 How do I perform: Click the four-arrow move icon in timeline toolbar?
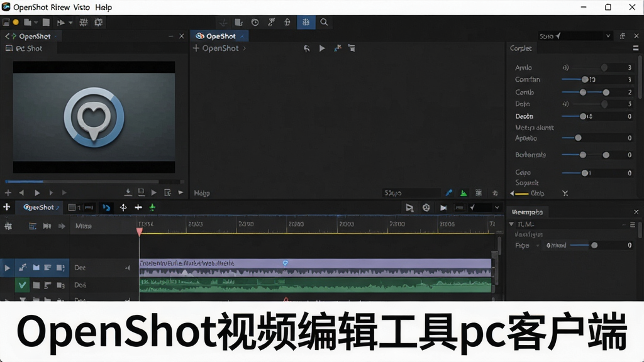tap(123, 207)
